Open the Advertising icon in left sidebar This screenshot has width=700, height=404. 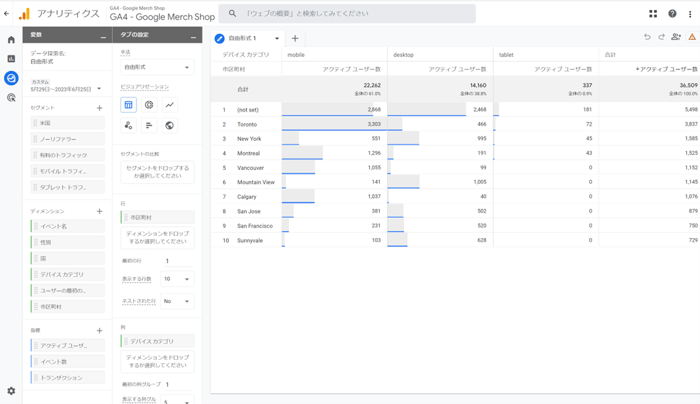click(x=11, y=98)
